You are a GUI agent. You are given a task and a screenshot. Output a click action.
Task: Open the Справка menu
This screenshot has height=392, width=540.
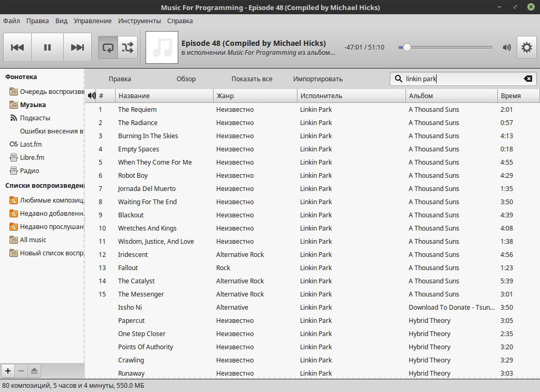tap(180, 21)
